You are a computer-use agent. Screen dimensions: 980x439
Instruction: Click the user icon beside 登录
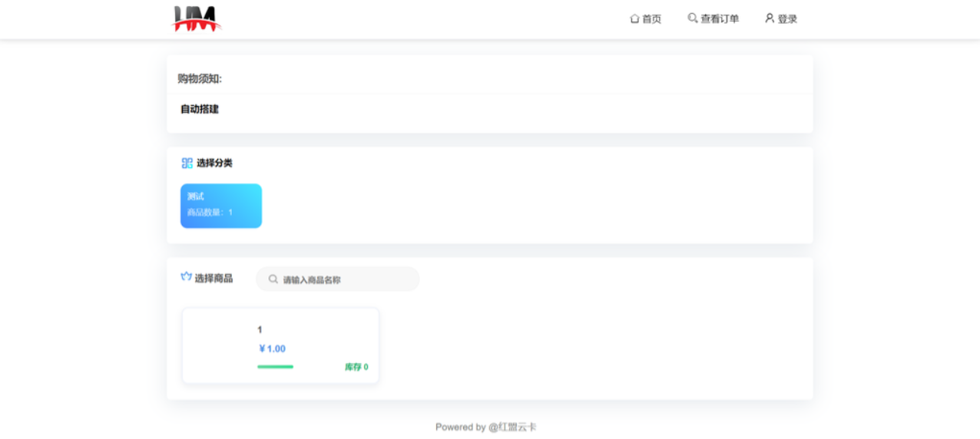(x=770, y=18)
